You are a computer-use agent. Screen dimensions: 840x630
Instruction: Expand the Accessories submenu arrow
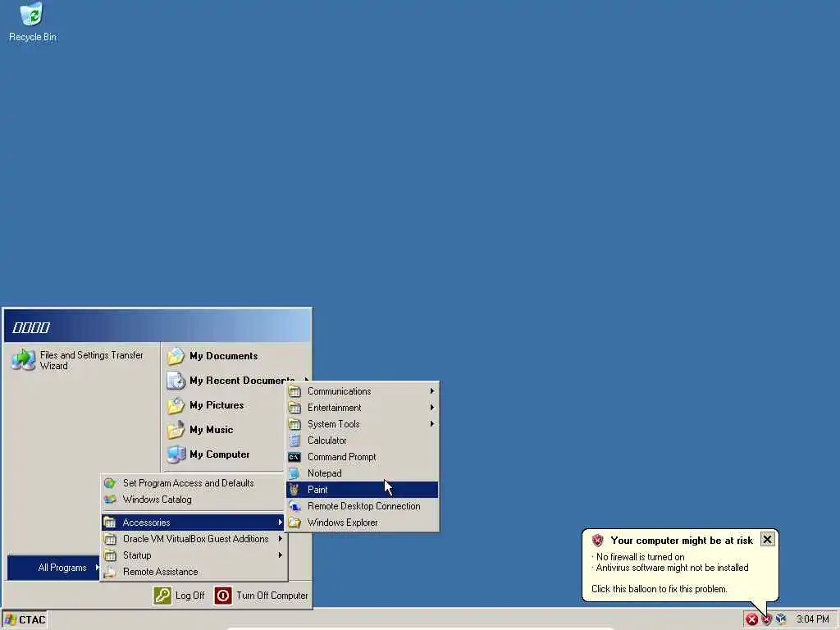tap(280, 523)
